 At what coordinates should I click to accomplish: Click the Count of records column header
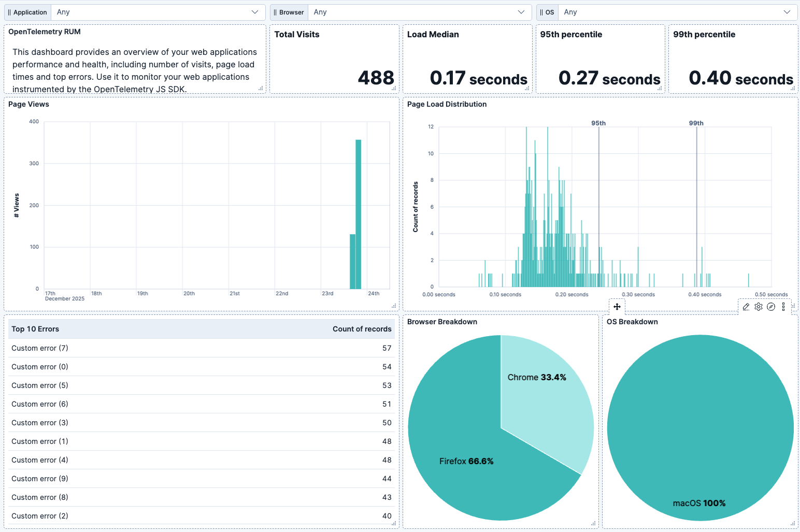362,328
